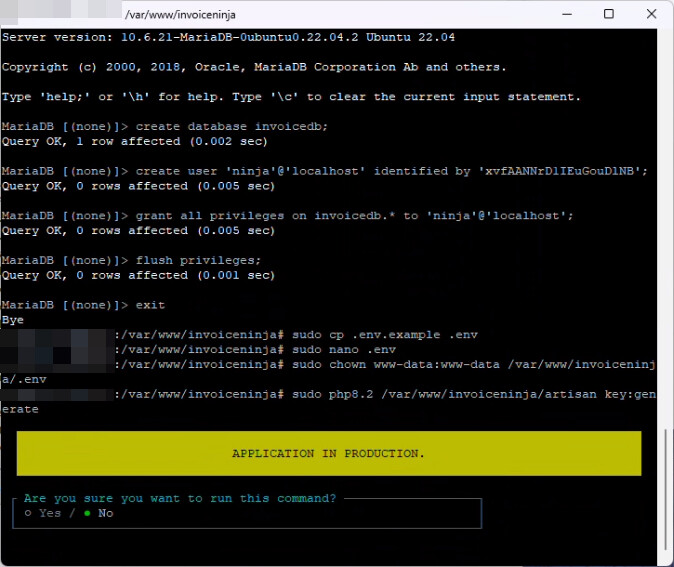Screen dimensions: 674x567
Task: Maximize the terminal window
Action: click(x=609, y=14)
